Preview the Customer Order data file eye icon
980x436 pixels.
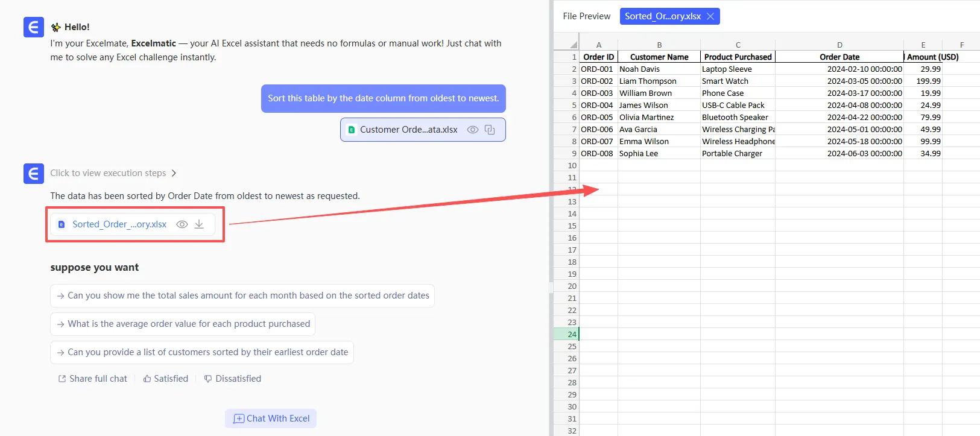[x=473, y=130]
